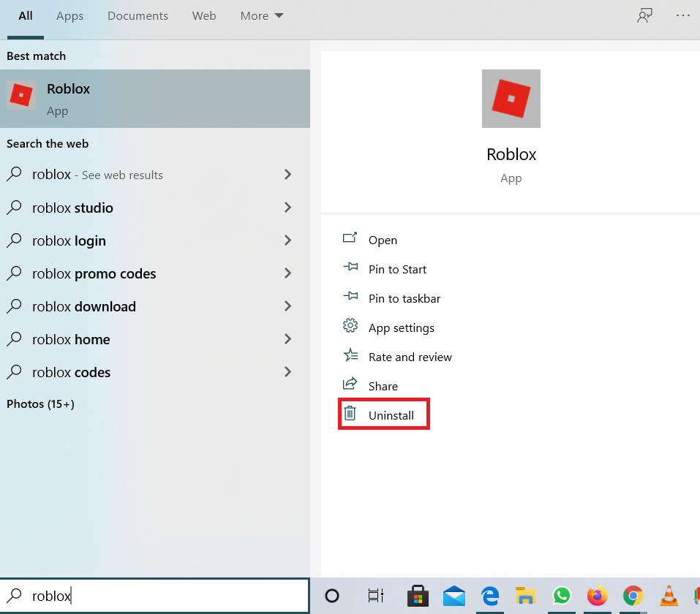Image resolution: width=700 pixels, height=614 pixels.
Task: Expand the 'roblox home' chevron
Action: (x=288, y=339)
